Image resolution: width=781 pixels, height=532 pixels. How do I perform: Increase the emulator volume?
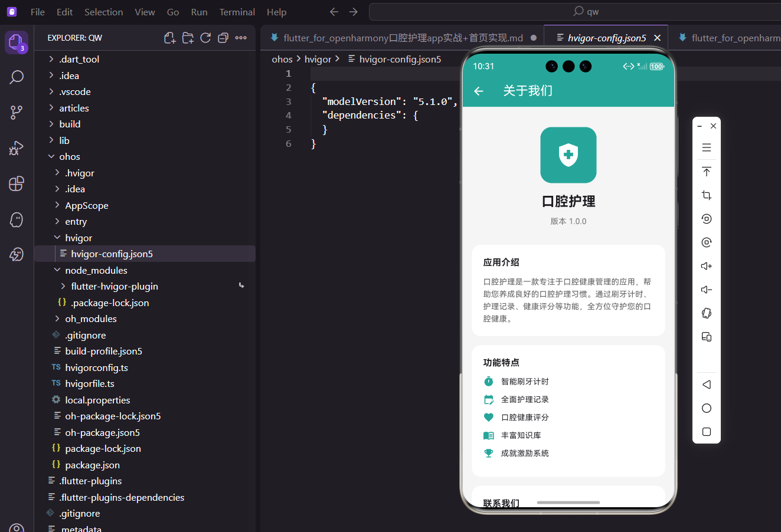click(706, 266)
